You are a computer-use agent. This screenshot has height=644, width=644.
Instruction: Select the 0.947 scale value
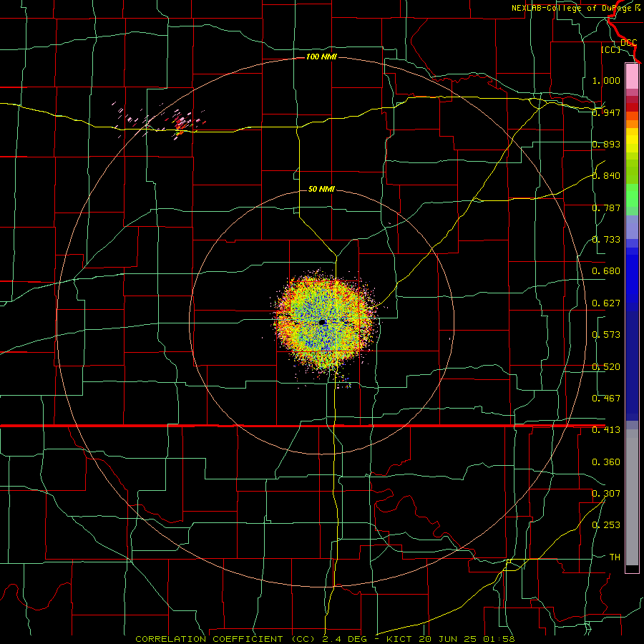pos(606,112)
